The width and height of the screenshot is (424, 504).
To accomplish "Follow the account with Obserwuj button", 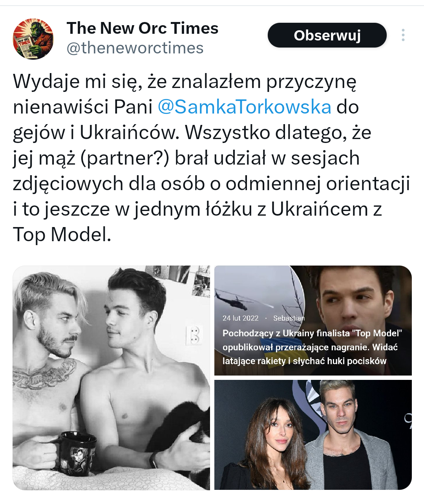I will [327, 35].
